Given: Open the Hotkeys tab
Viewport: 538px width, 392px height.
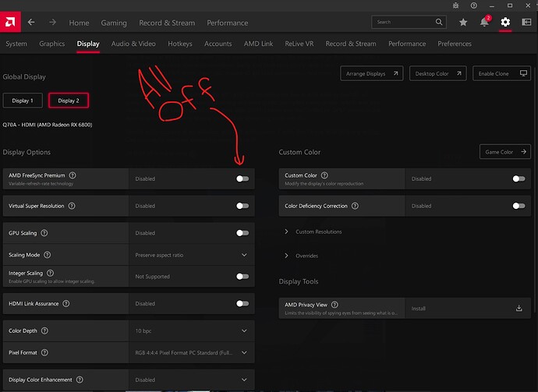Looking at the screenshot, I should (179, 44).
